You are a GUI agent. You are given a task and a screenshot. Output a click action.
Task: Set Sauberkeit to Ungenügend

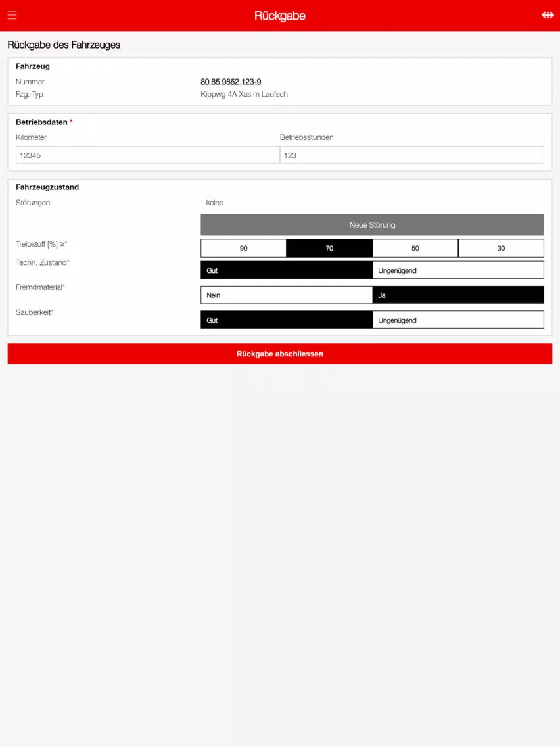click(x=458, y=320)
